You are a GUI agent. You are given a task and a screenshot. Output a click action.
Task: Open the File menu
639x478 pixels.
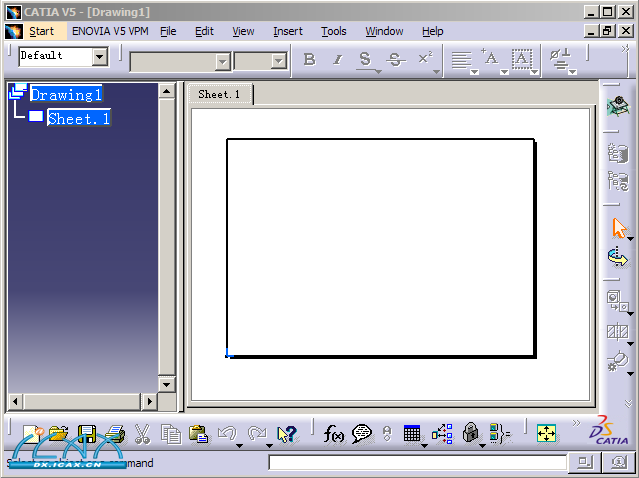(x=168, y=31)
